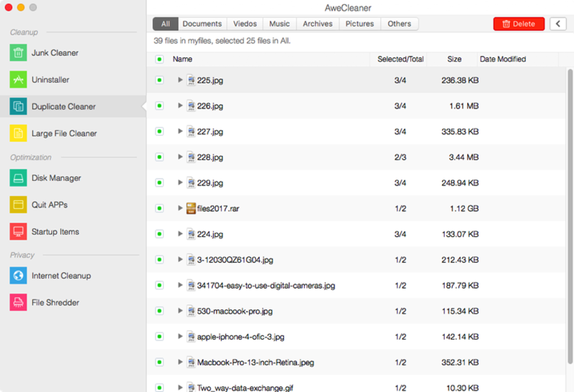Screen dimensions: 574x392
Task: Expand the files2017.rar disclosure triangle
Action: point(180,208)
